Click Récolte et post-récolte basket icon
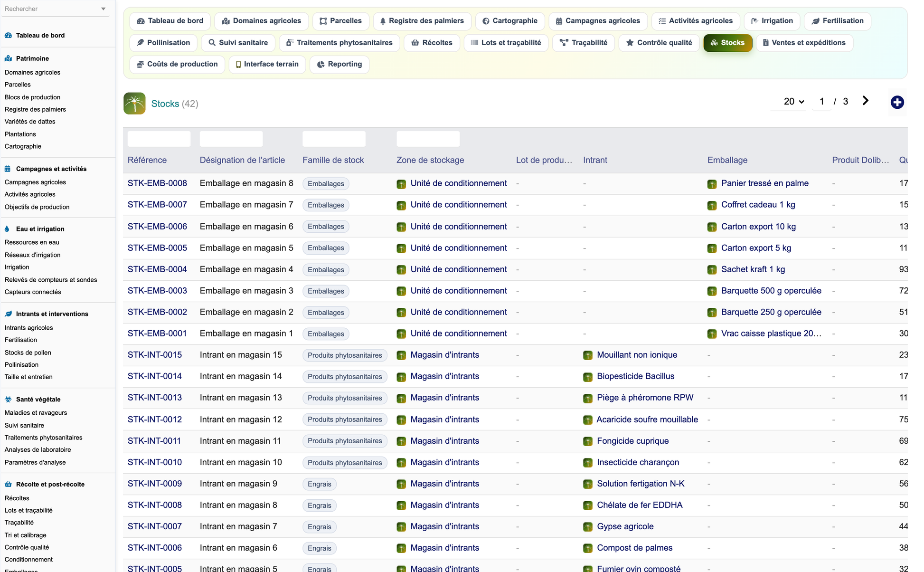The height and width of the screenshot is (572, 924). (8, 484)
